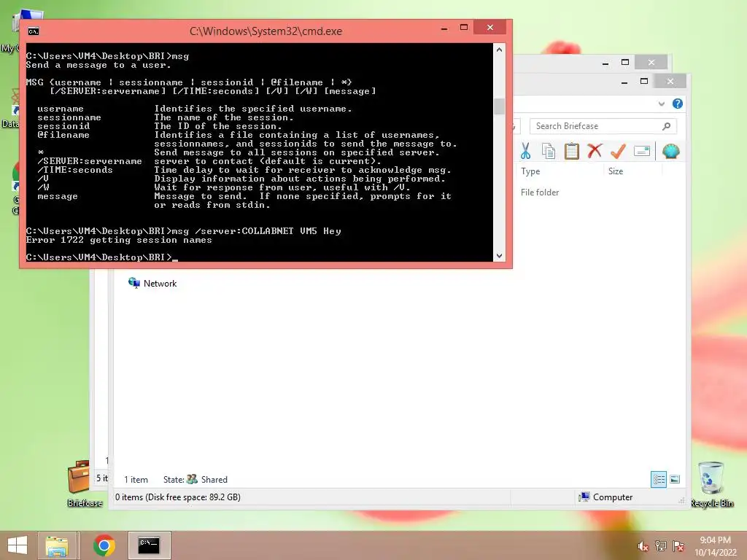Click the disk free space status text
Image resolution: width=747 pixels, height=560 pixels.
point(178,497)
